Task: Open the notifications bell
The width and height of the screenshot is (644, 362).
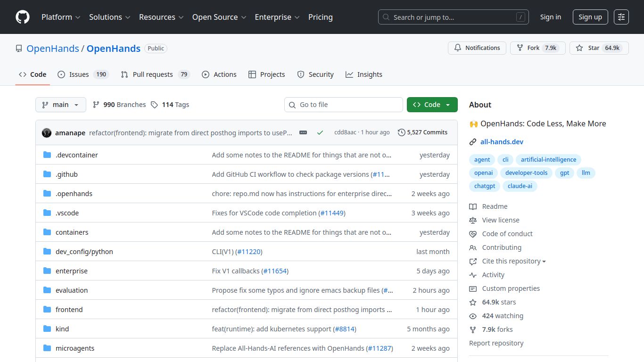Action: pyautogui.click(x=457, y=48)
